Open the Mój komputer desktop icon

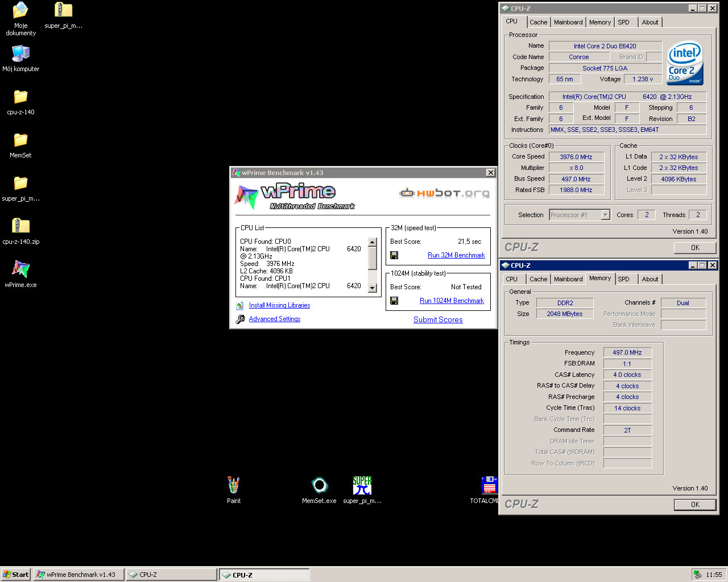coord(20,53)
